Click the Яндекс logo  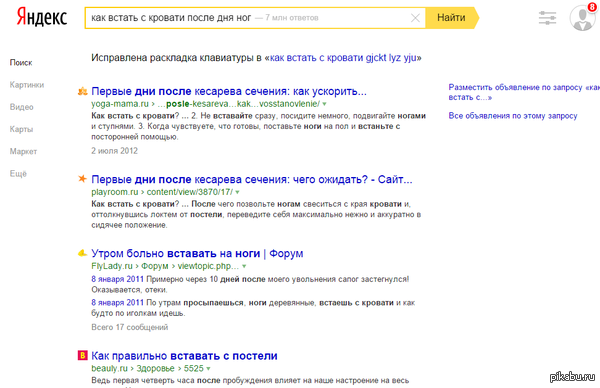coord(42,18)
